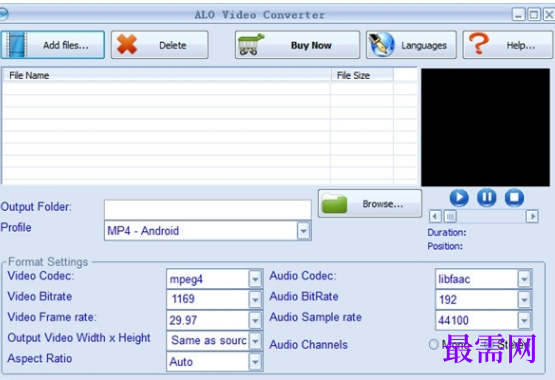Open the Help dialog
This screenshot has width=555, height=380.
[x=507, y=45]
